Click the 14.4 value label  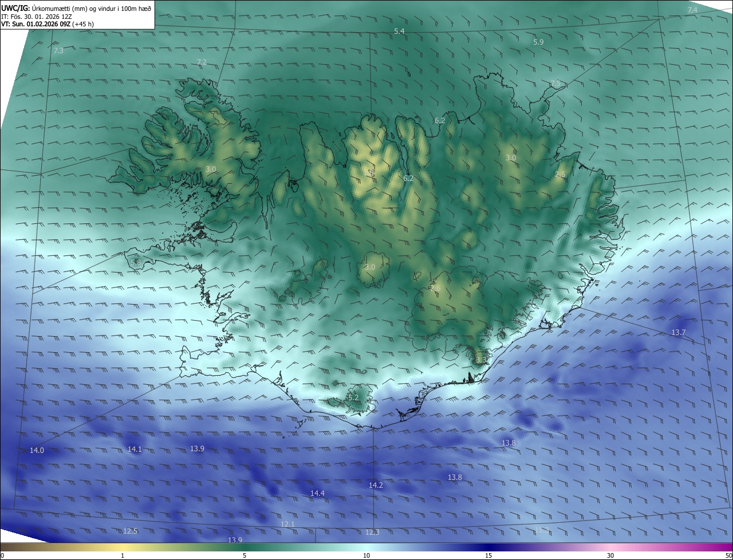coord(317,493)
